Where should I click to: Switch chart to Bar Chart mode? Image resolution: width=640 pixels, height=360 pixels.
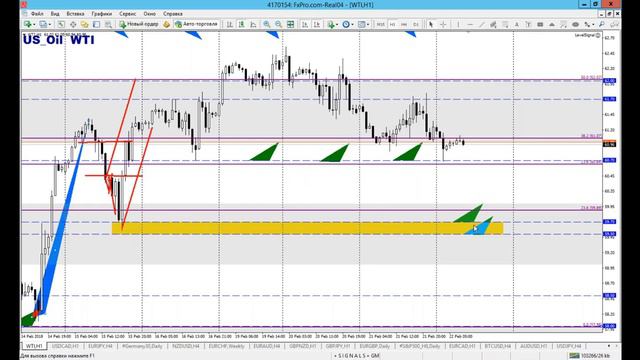pyautogui.click(x=229, y=24)
